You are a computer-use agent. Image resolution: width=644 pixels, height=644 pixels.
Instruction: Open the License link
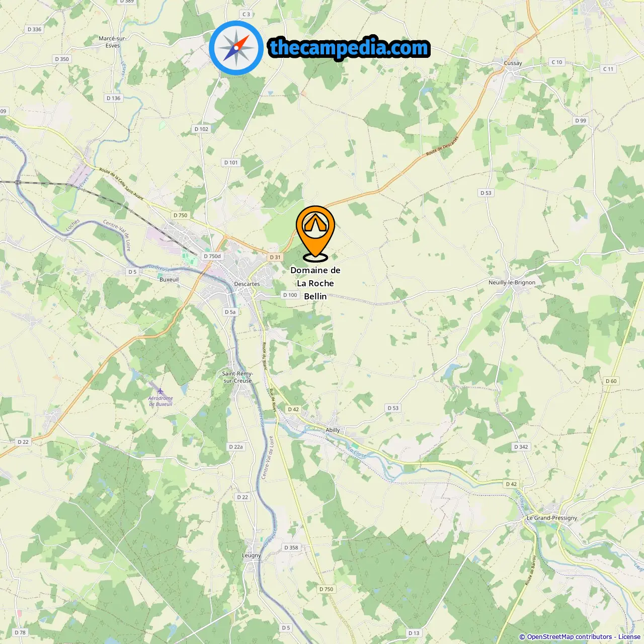[629, 637]
